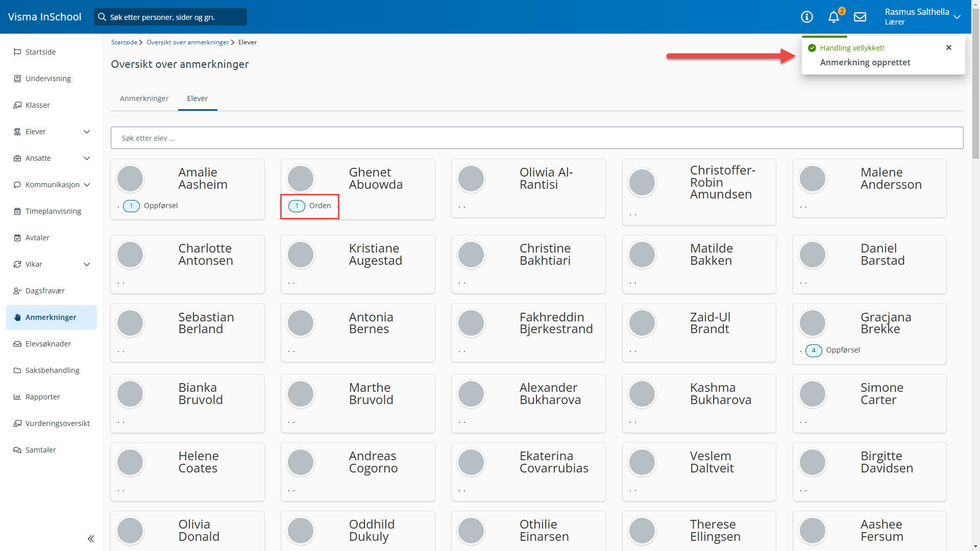The width and height of the screenshot is (980, 551).
Task: Click the Rapporter chart icon
Action: pyautogui.click(x=17, y=397)
